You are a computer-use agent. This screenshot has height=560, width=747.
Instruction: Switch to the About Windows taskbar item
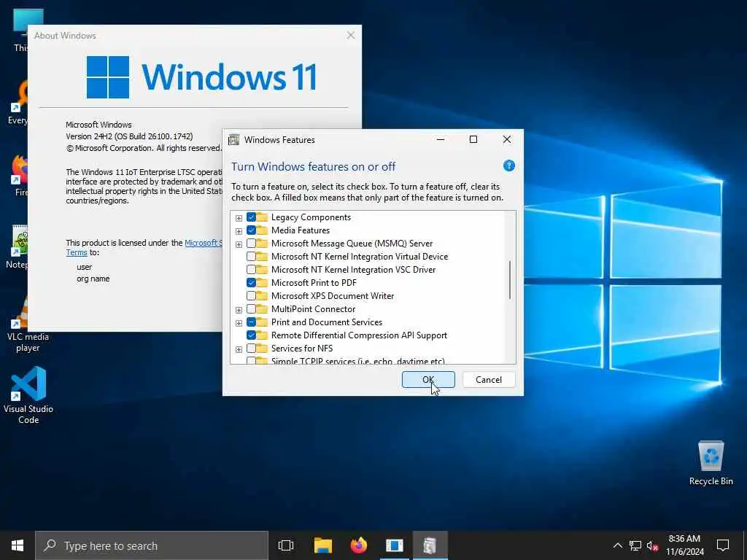[x=395, y=545]
